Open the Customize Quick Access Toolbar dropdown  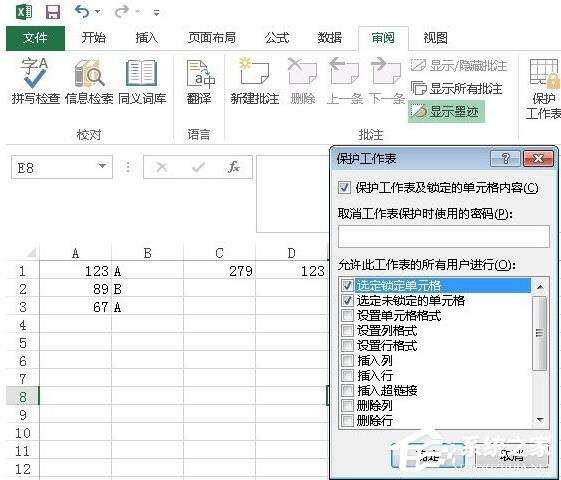(x=156, y=13)
